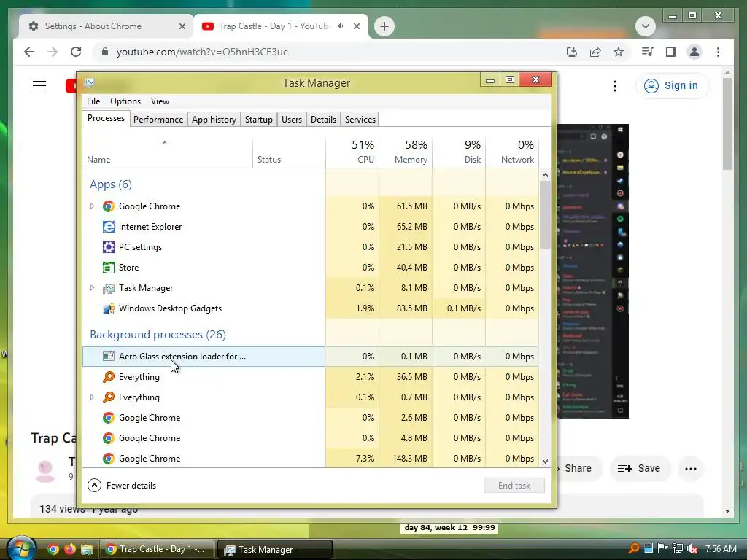The image size is (747, 560).
Task: Open the Options menu
Action: 125,101
